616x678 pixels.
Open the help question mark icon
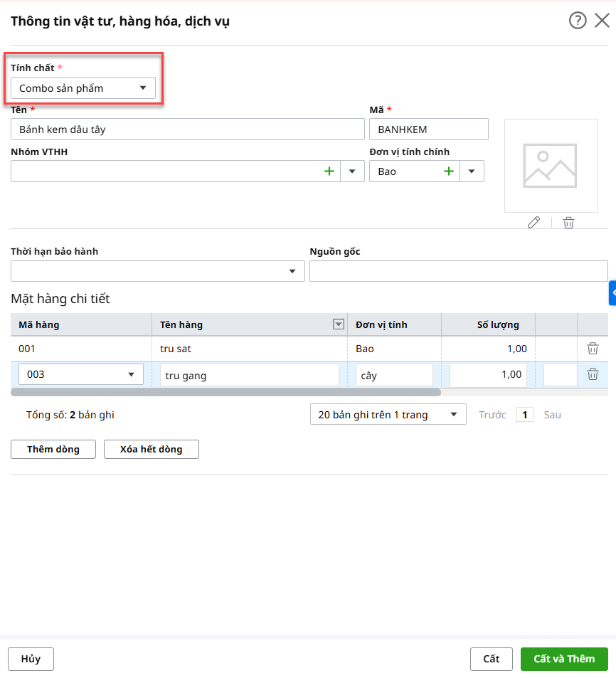click(x=578, y=21)
